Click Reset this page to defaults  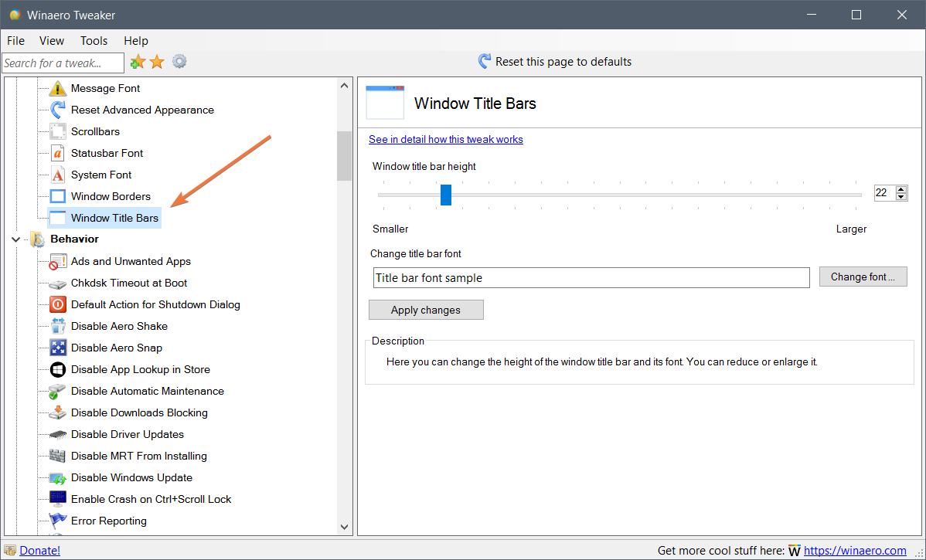(554, 61)
